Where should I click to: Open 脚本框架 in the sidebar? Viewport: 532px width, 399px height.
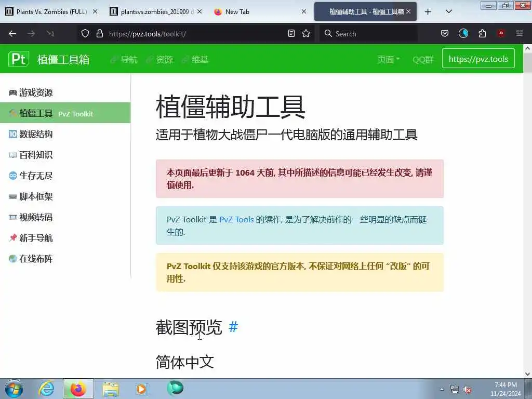click(x=65, y=196)
